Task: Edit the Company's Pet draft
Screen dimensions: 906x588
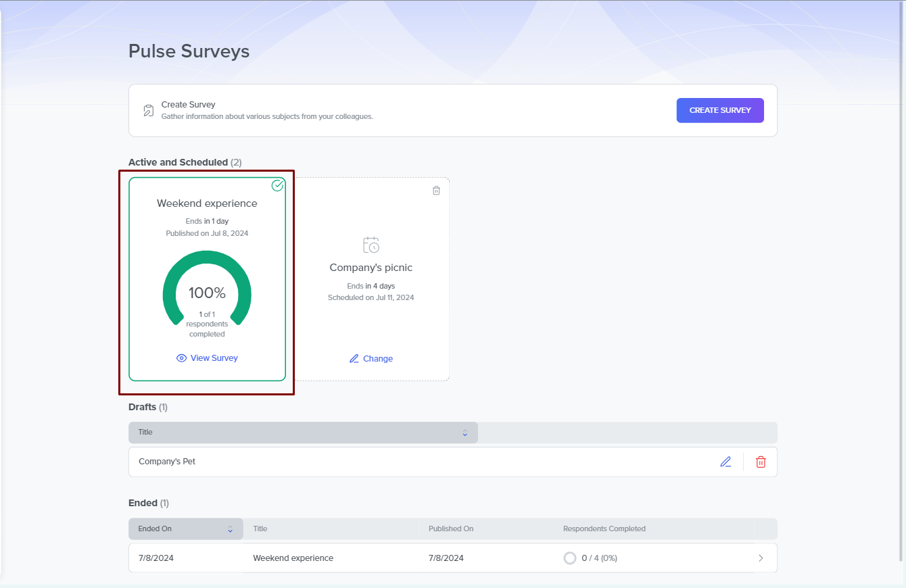Action: (725, 462)
